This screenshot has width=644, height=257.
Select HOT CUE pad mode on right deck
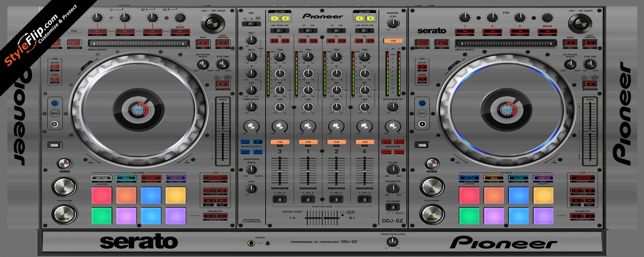pos(469,178)
